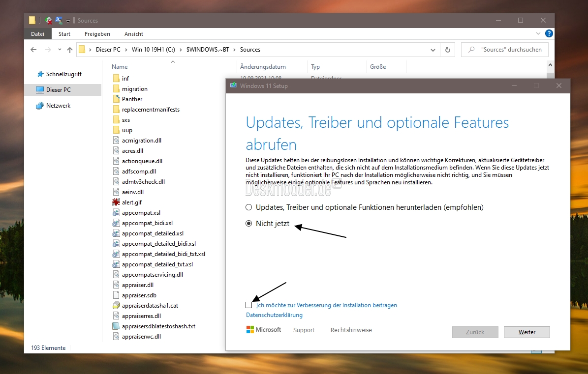
Task: Select the replacementmanifests folder icon
Action: tap(116, 109)
